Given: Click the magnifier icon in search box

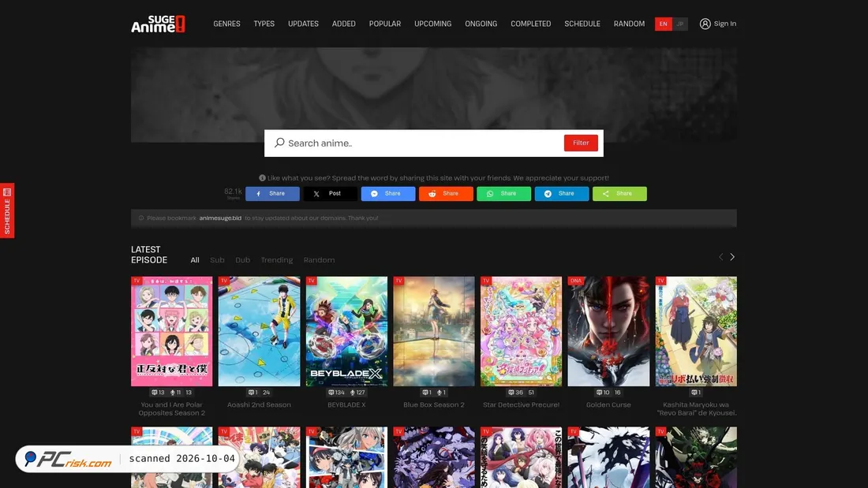Looking at the screenshot, I should coord(279,143).
